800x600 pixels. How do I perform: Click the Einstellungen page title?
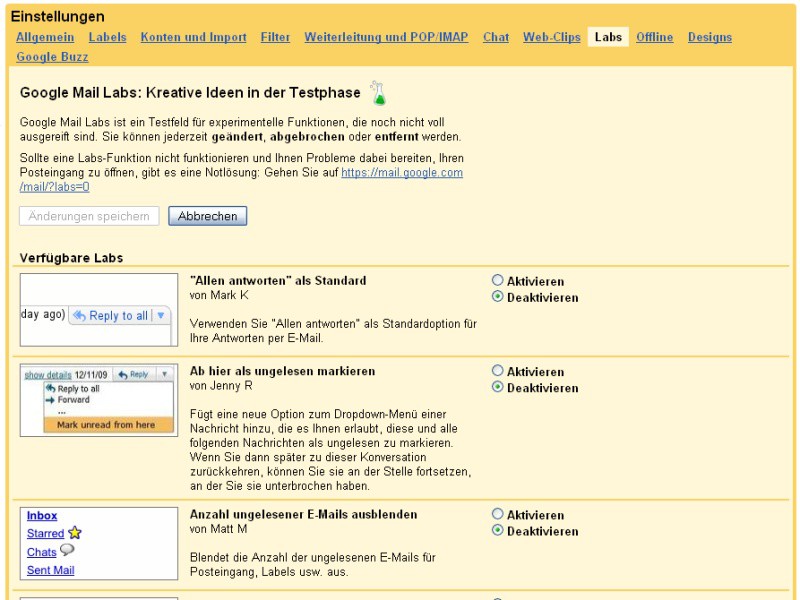[58, 17]
